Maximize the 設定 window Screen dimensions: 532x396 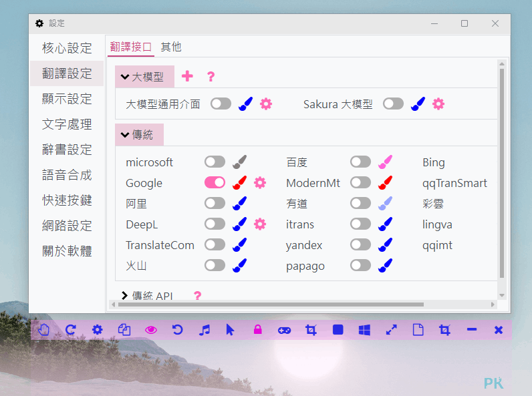(x=464, y=23)
